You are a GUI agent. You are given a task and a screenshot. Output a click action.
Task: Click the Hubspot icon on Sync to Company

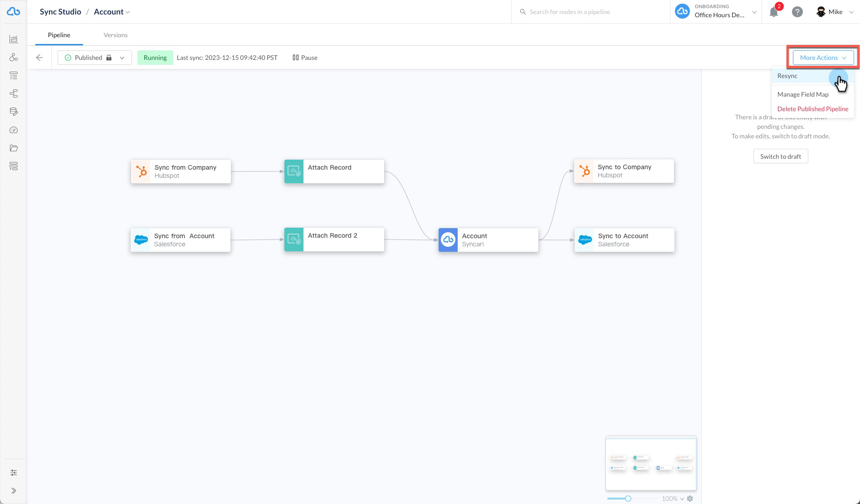[x=584, y=171]
